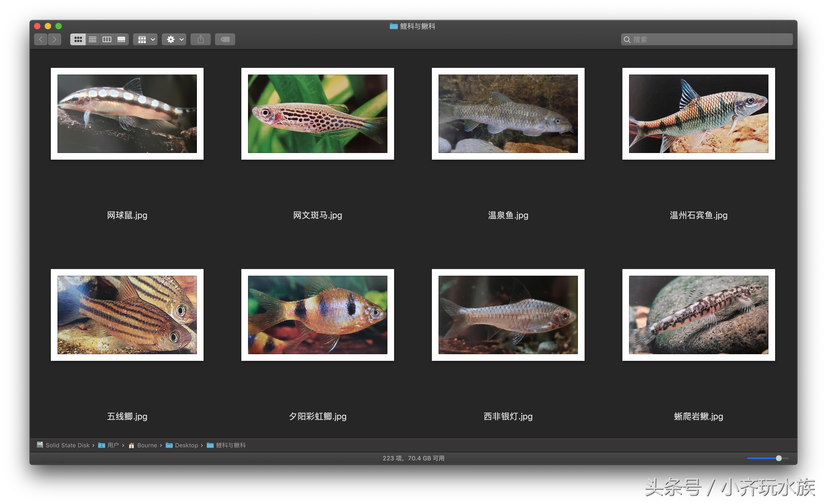Click the icon size slider handle
This screenshot has height=504, width=827.
tap(779, 458)
